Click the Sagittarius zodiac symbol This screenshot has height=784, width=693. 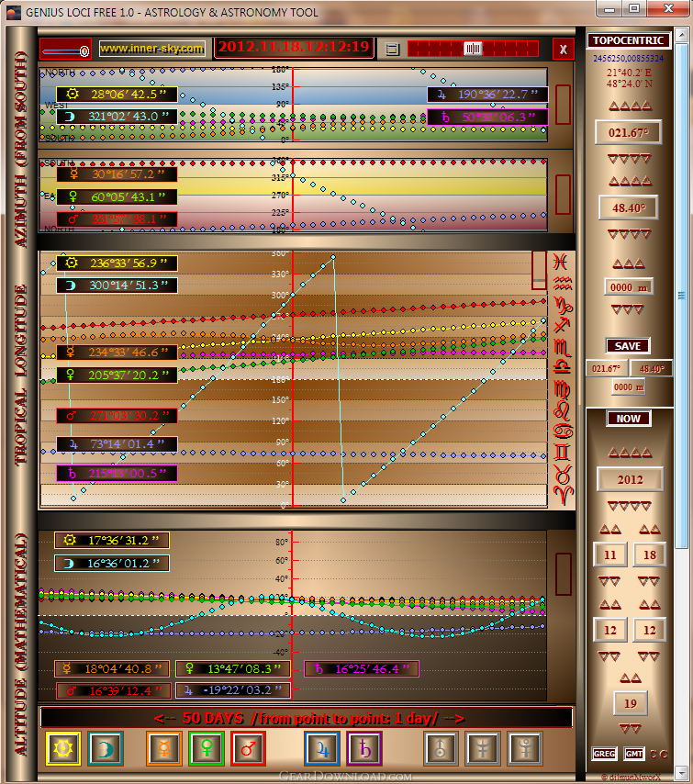coord(563,326)
